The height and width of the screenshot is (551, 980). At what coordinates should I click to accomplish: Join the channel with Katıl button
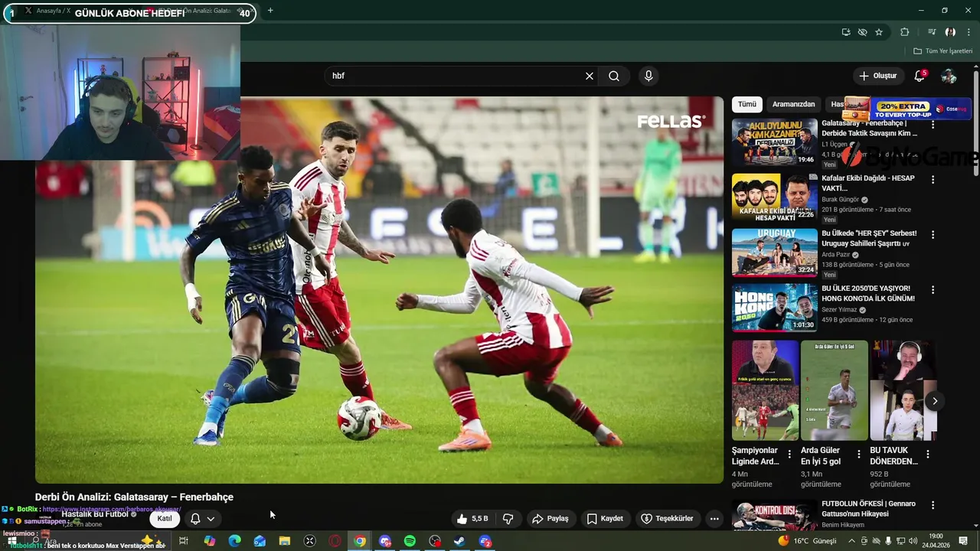pyautogui.click(x=165, y=519)
